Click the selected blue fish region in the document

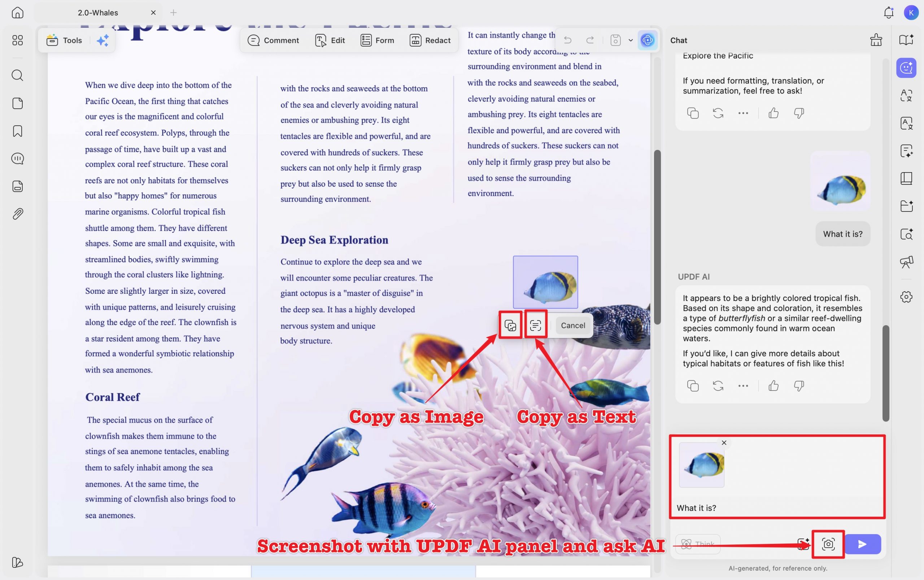click(x=545, y=282)
